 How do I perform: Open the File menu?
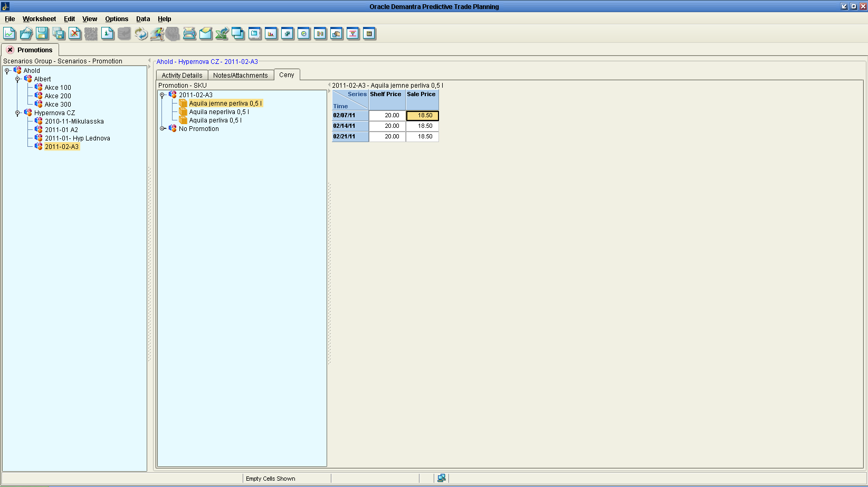[x=9, y=18]
